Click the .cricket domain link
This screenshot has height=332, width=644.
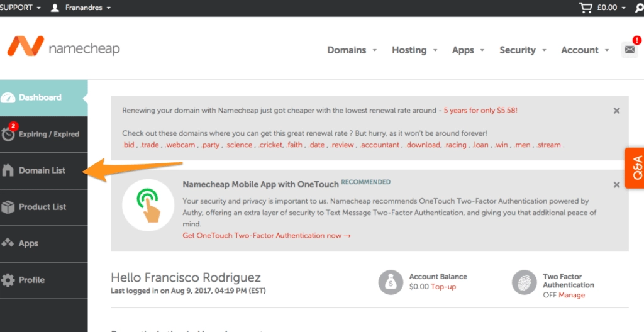click(x=270, y=145)
